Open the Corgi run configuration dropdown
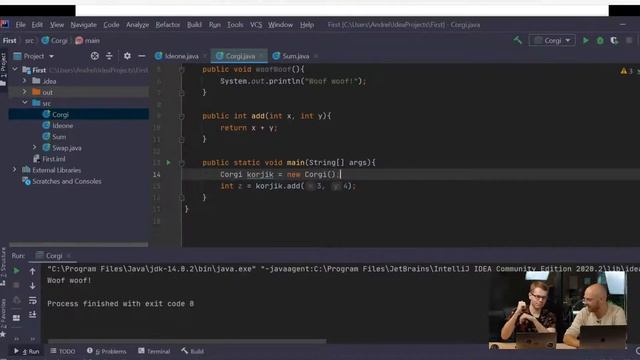The height and width of the screenshot is (360, 640). pos(552,40)
